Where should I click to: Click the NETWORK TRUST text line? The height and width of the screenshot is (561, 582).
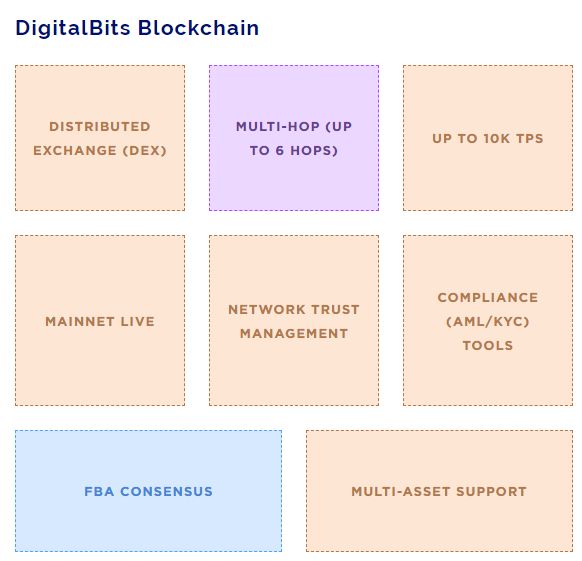[x=294, y=309]
